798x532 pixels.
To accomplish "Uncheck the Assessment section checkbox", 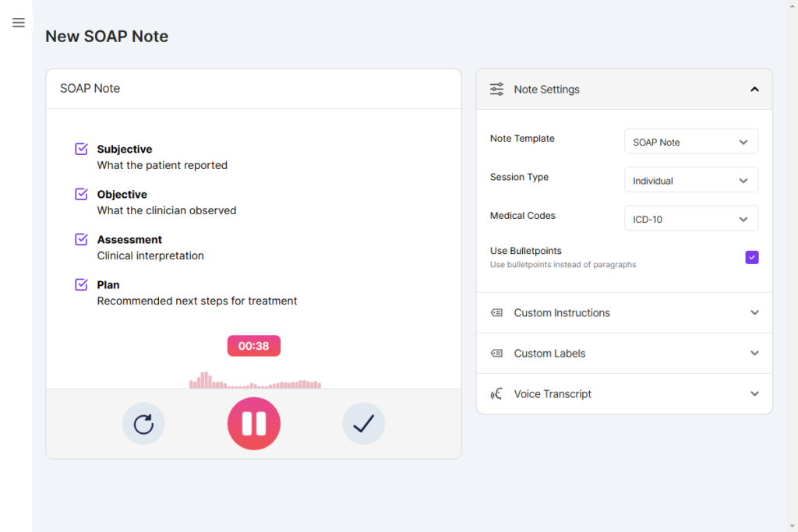I will pos(80,238).
